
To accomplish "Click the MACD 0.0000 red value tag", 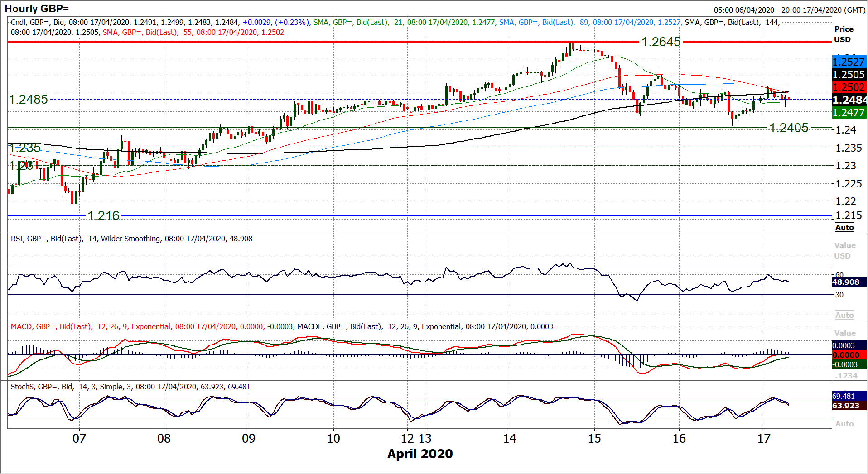I will (849, 355).
